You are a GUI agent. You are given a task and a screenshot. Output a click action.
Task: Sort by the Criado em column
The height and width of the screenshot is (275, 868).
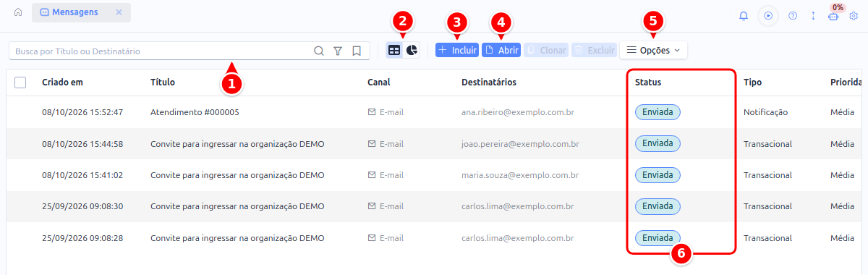tap(62, 82)
